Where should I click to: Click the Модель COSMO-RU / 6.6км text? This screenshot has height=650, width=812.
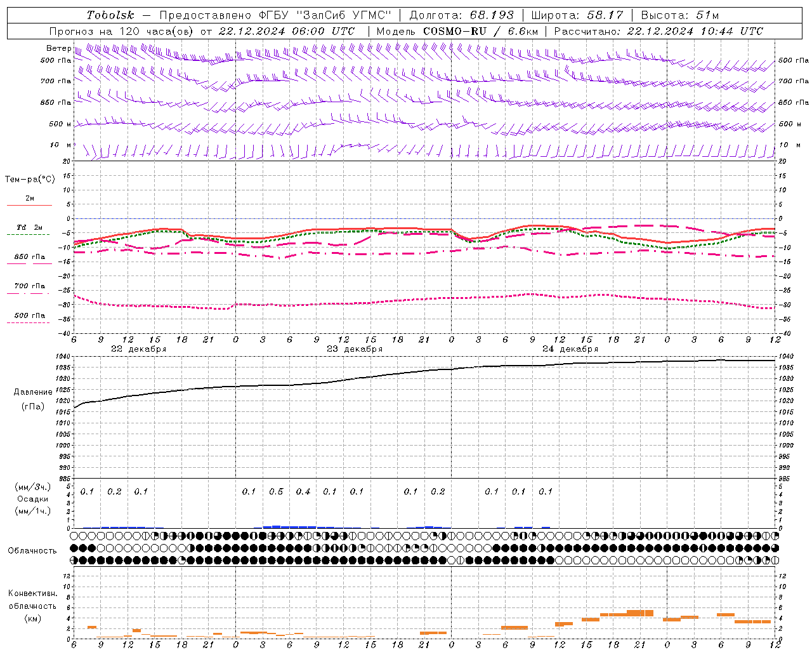pos(457,31)
